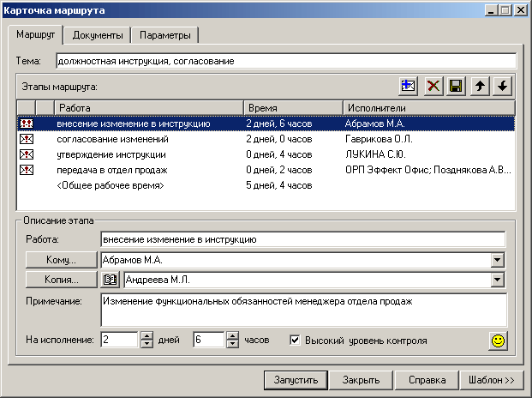Screen dimensions: 532x398
Task: Click into the Тема text field
Action: pyautogui.click(x=285, y=61)
